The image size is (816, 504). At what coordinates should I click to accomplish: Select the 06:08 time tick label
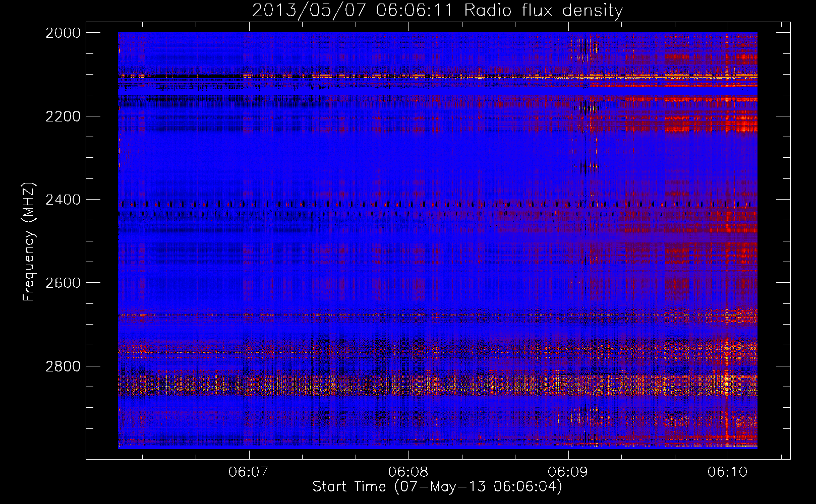(x=408, y=472)
